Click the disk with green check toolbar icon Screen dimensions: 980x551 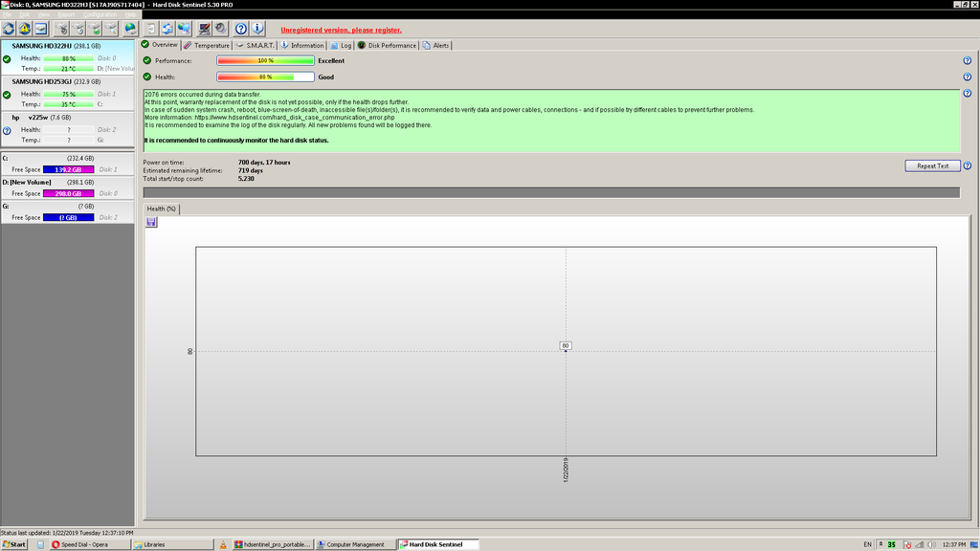[95, 29]
